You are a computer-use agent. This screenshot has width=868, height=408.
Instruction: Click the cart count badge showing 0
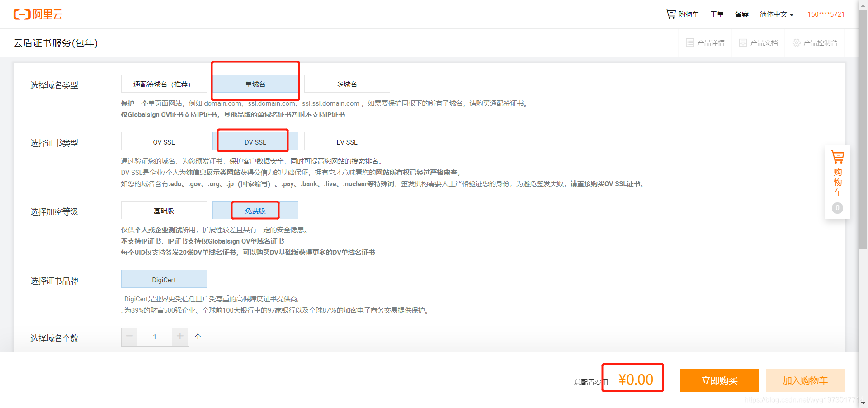tap(837, 208)
